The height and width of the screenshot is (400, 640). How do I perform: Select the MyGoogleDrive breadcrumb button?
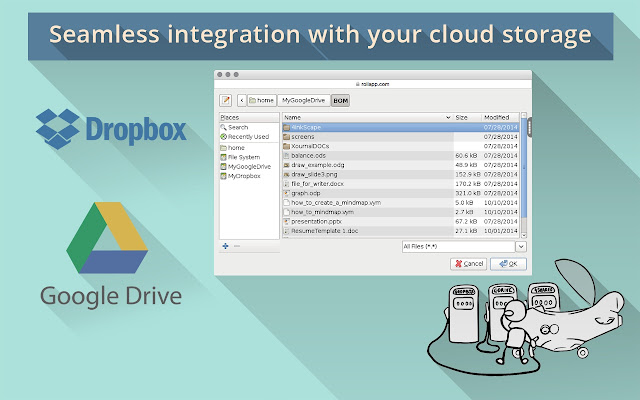(x=304, y=100)
